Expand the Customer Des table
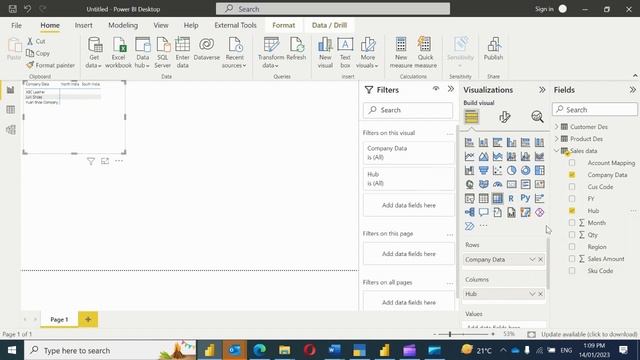This screenshot has width=640, height=360. 556,127
